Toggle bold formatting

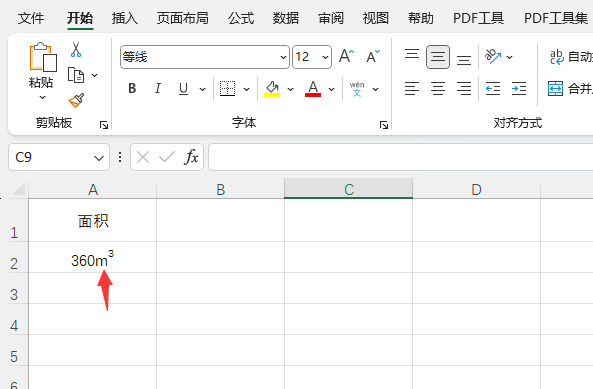[132, 88]
